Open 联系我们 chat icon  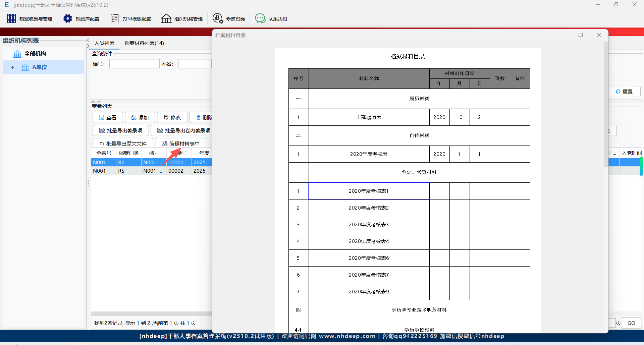click(260, 18)
